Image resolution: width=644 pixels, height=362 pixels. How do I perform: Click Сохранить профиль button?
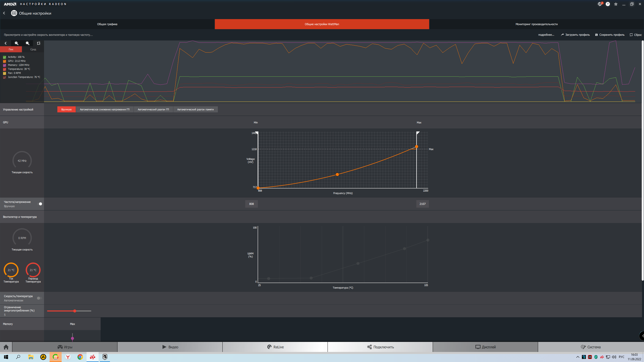click(x=610, y=35)
